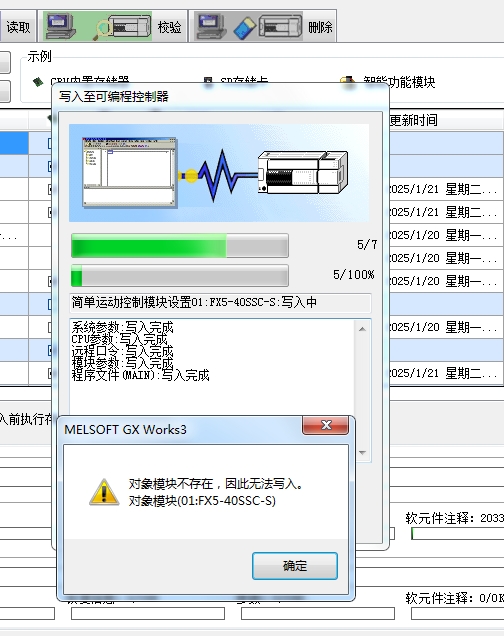Image resolution: width=504 pixels, height=636 pixels.
Task: Click the green CPU内置存储器 legend icon
Action: (38, 82)
